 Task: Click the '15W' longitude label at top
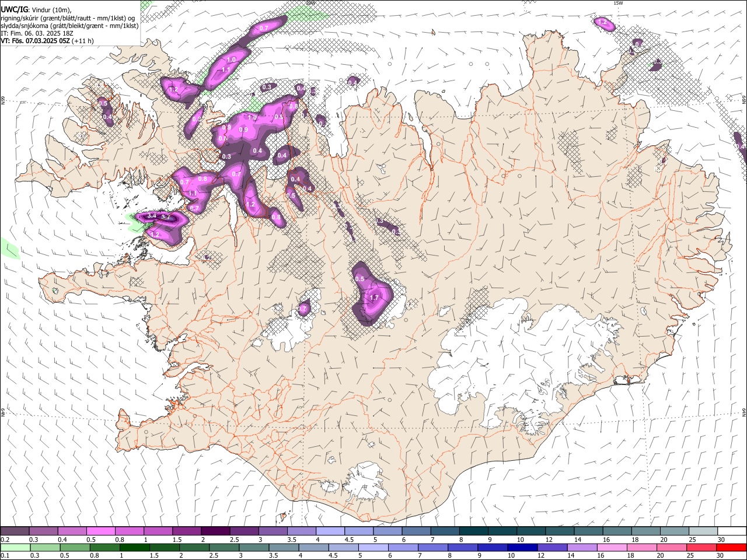point(619,3)
